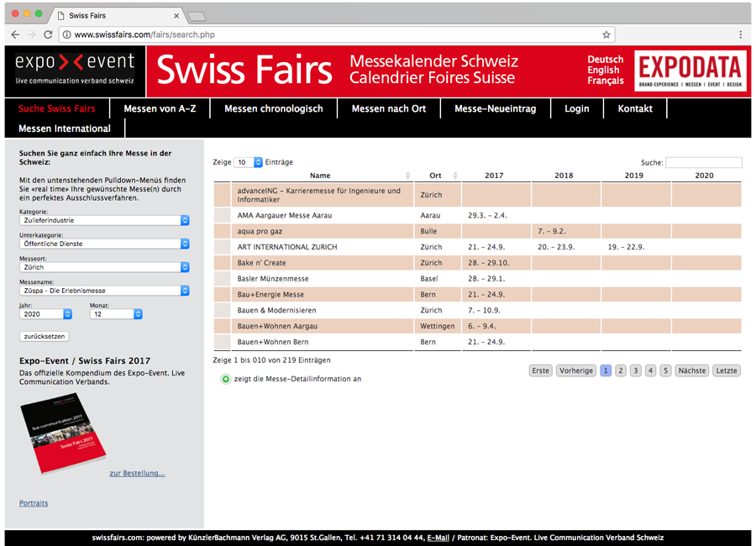This screenshot has height=546, width=756.
Task: Follow the zur Bestellung link
Action: point(137,473)
